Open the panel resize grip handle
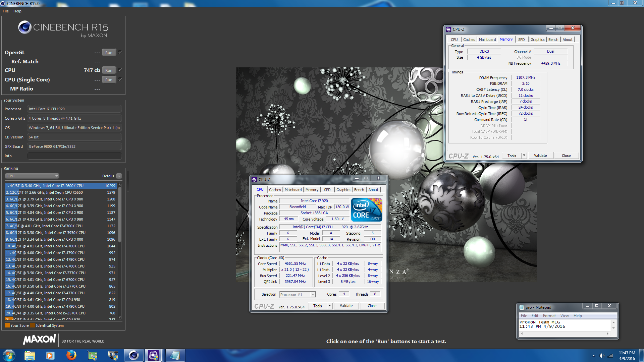The image size is (644, 362). coord(128,181)
